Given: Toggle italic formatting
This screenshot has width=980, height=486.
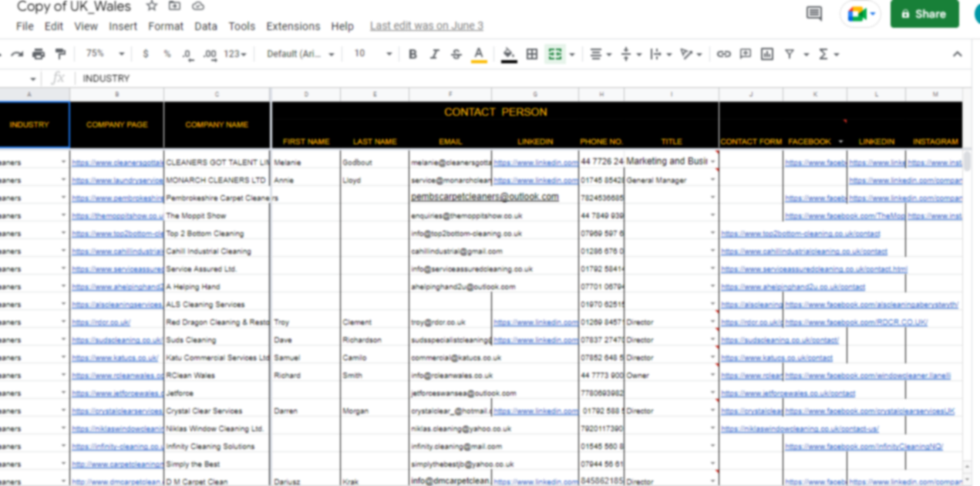Looking at the screenshot, I should (x=434, y=54).
